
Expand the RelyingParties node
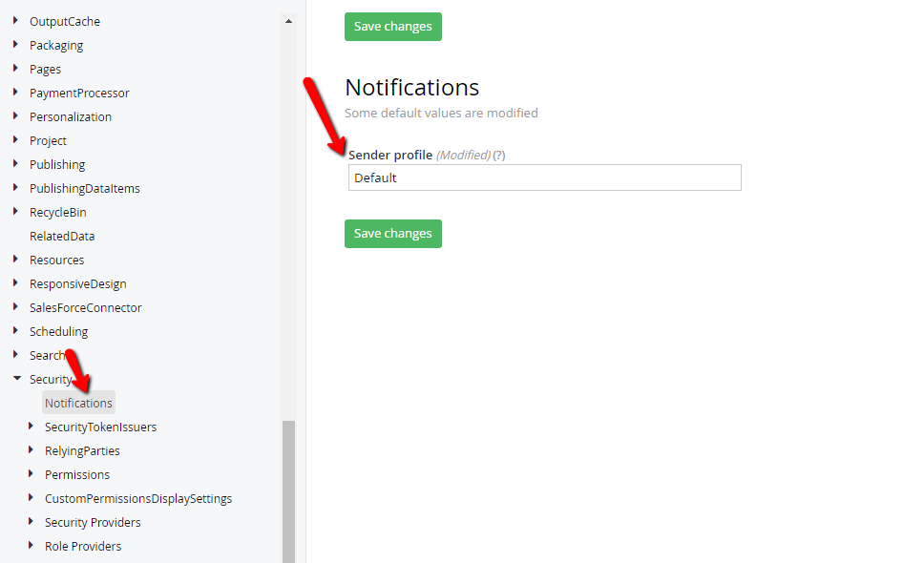(x=31, y=450)
